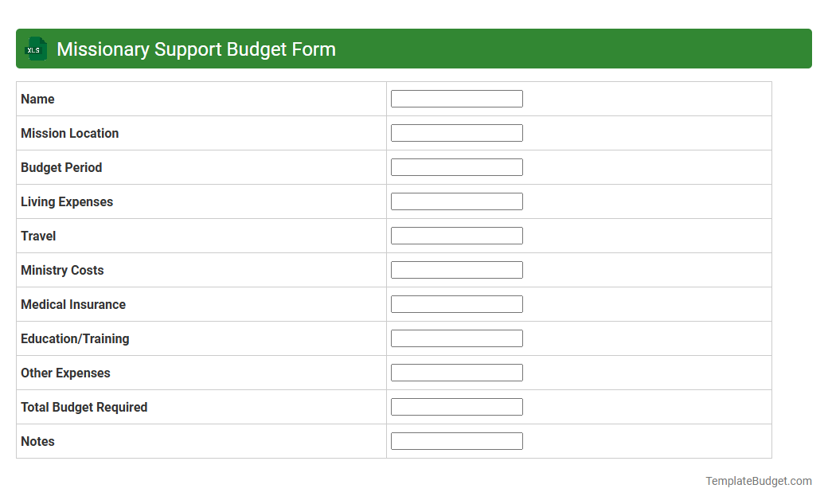Screen dimensions: 828x504
Task: Click the Medical Insurance entry field
Action: [x=456, y=303]
